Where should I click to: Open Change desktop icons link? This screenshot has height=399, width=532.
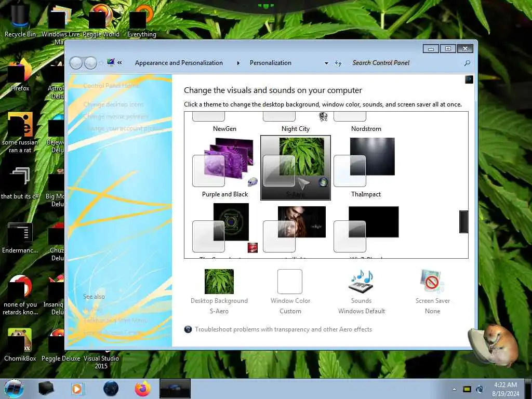click(x=113, y=104)
